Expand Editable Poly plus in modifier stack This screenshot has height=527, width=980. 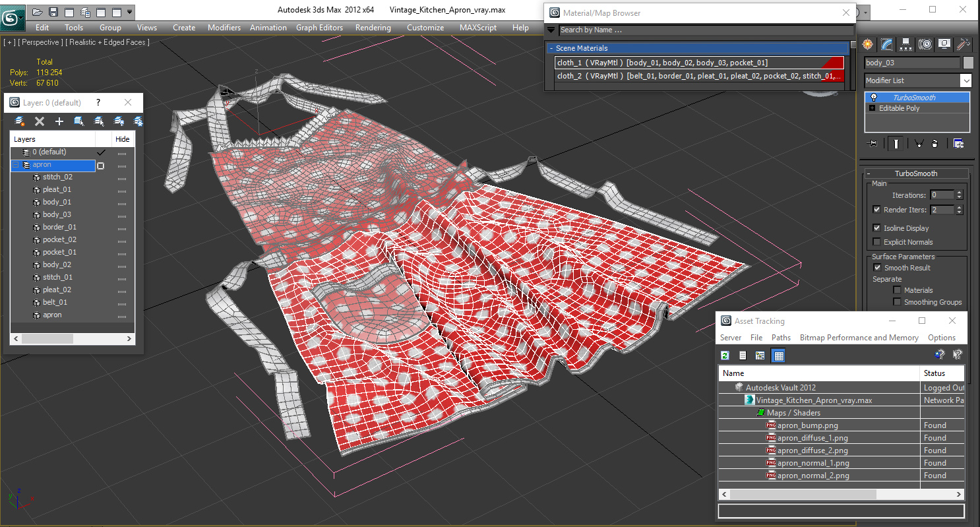pyautogui.click(x=873, y=108)
